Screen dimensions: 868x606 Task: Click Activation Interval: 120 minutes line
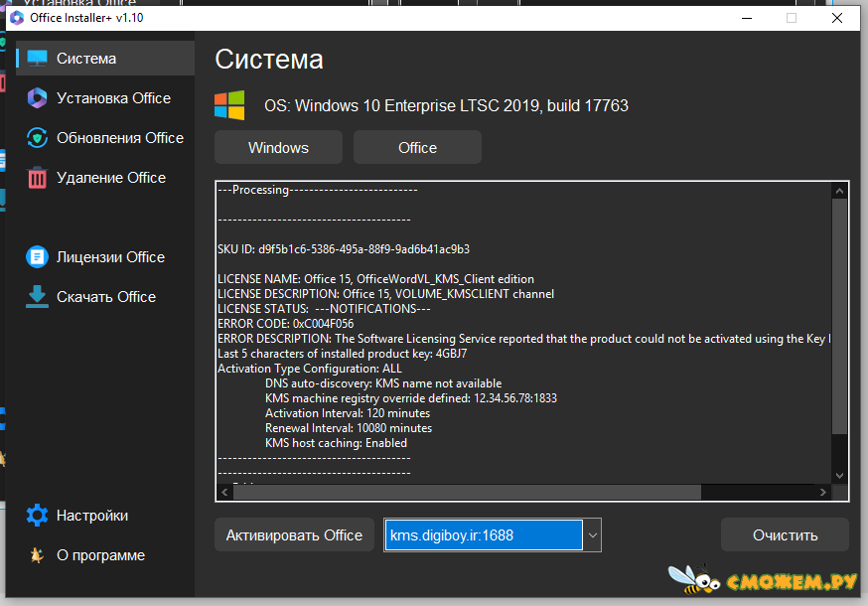[x=348, y=413]
